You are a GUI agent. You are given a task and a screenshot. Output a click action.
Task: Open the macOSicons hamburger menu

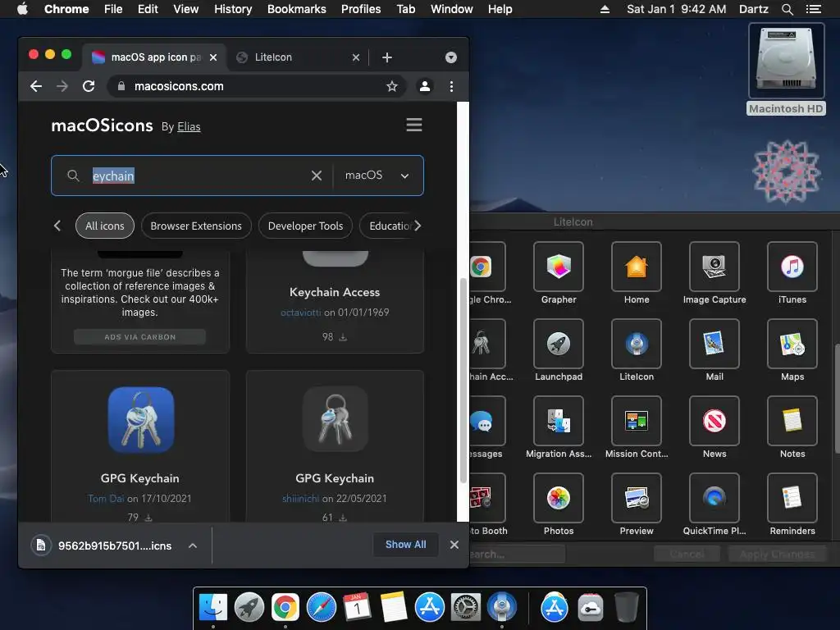[x=414, y=125]
